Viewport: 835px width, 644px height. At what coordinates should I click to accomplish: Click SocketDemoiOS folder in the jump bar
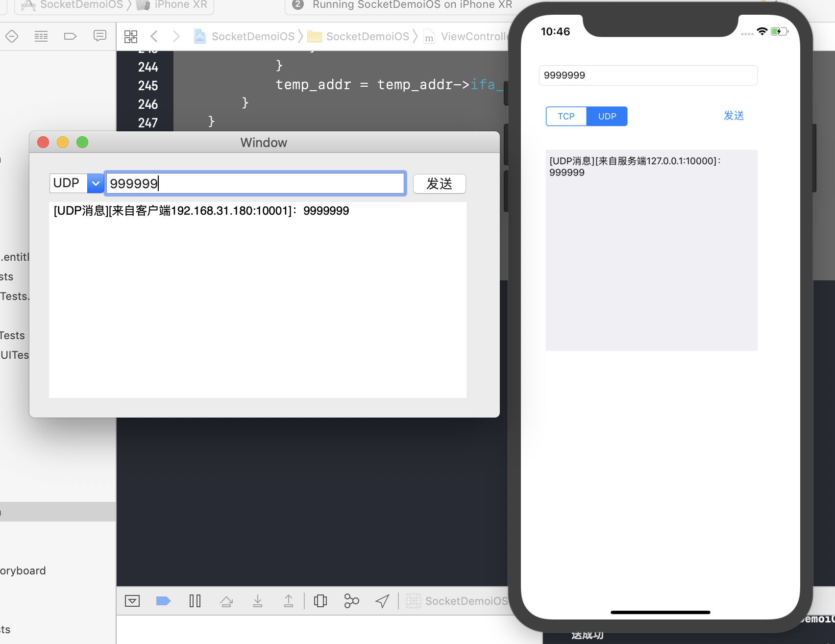[358, 36]
